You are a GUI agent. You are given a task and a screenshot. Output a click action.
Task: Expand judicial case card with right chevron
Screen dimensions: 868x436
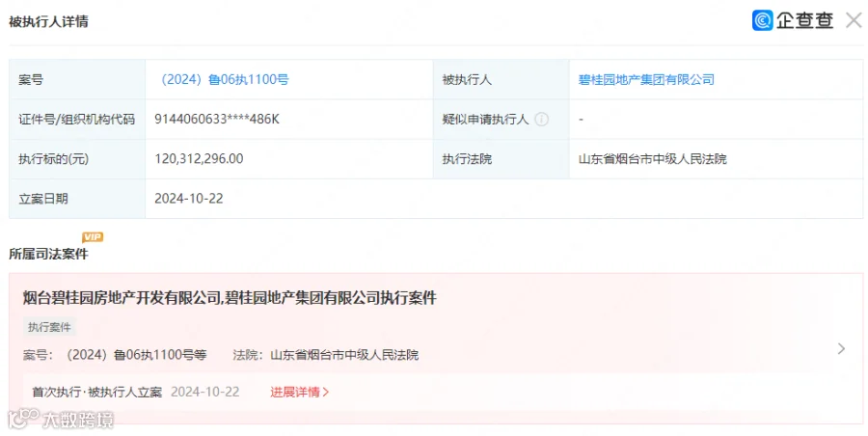(841, 348)
